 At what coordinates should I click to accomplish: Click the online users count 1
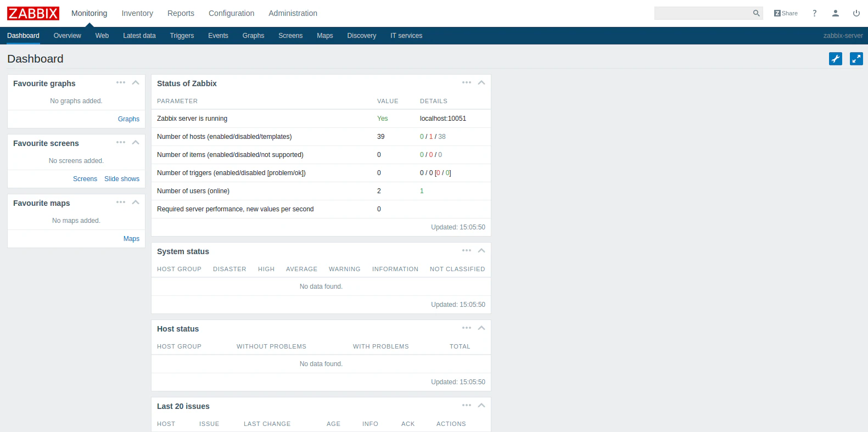point(422,191)
